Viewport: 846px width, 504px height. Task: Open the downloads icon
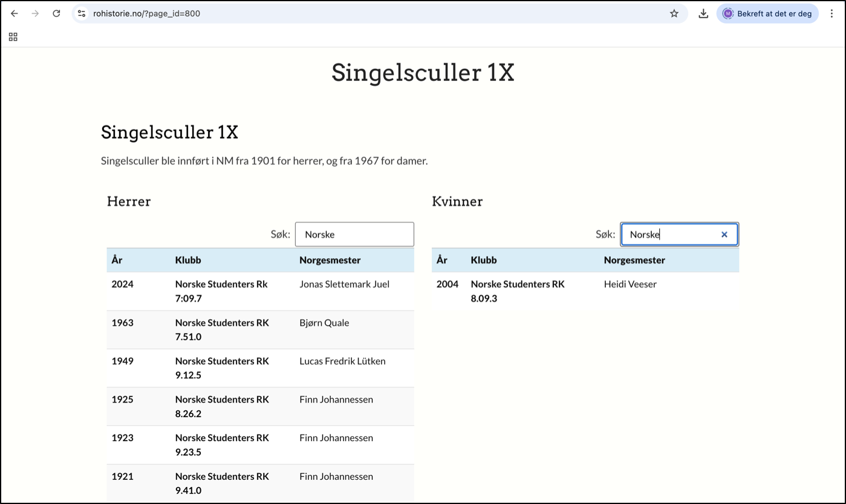703,13
